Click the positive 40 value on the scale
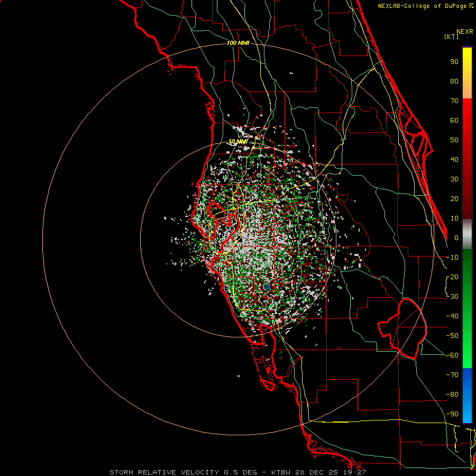The width and height of the screenshot is (476, 476). (454, 160)
